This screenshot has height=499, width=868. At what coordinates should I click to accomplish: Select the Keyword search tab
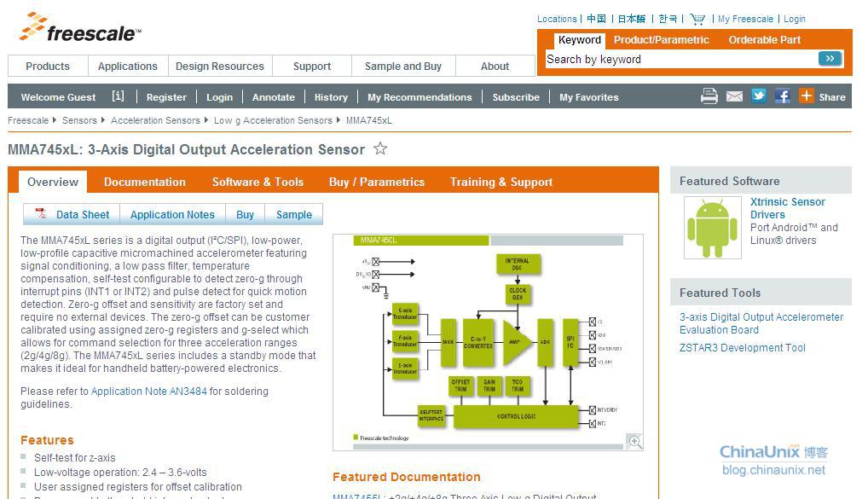(x=579, y=40)
